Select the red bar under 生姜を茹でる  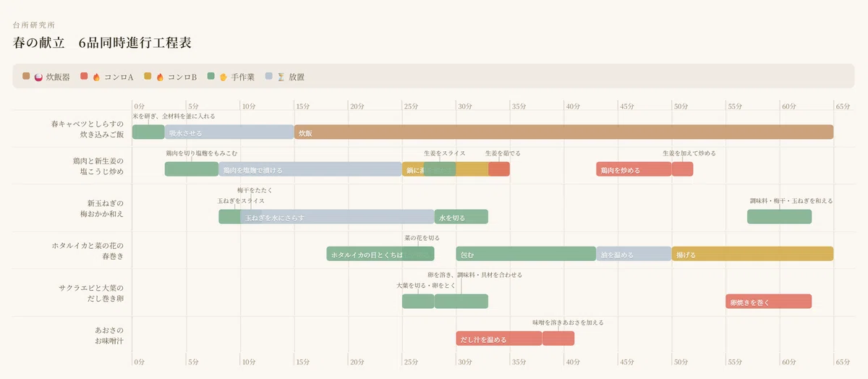pos(499,169)
